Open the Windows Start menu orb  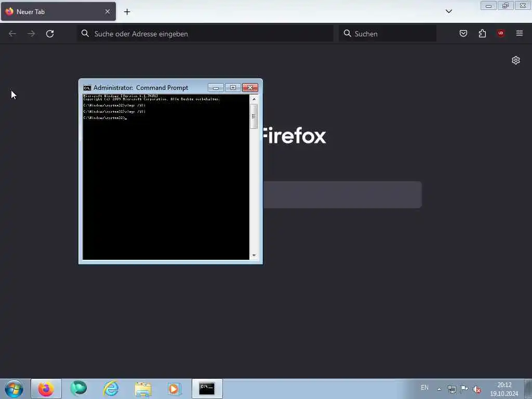point(14,389)
